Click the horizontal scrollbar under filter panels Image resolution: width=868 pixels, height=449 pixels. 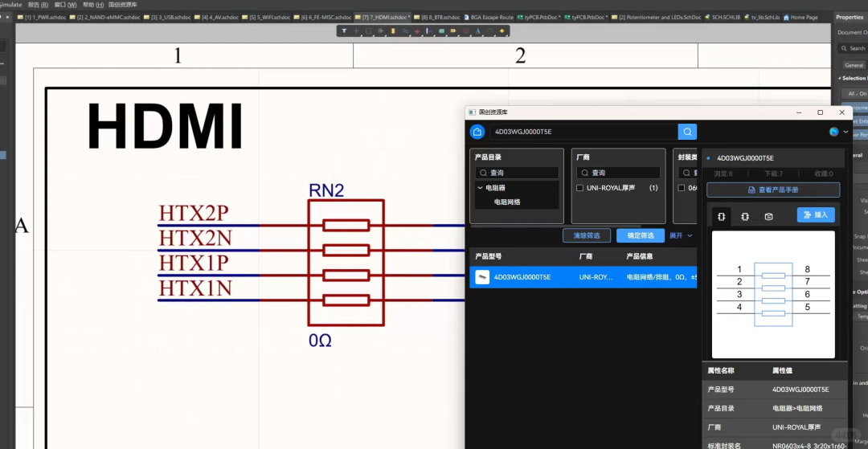(x=556, y=227)
